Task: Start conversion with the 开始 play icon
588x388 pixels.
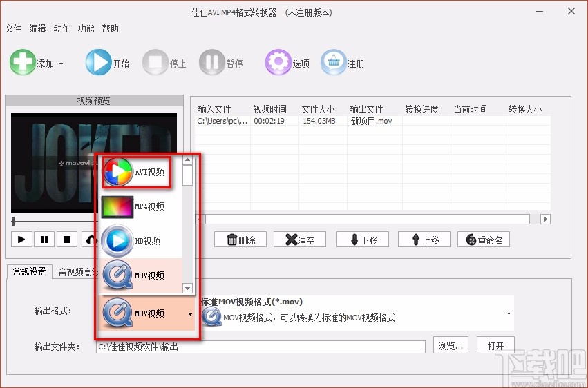Action: 98,63
